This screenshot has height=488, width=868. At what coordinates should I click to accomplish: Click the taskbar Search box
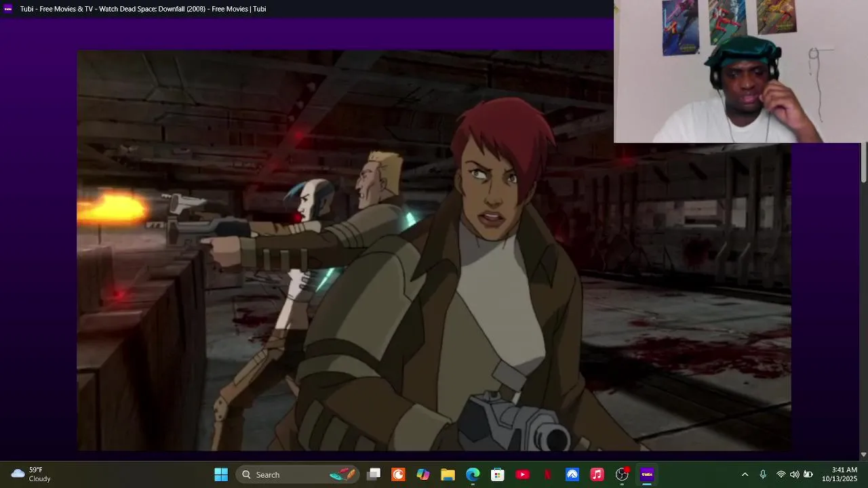[x=298, y=474]
